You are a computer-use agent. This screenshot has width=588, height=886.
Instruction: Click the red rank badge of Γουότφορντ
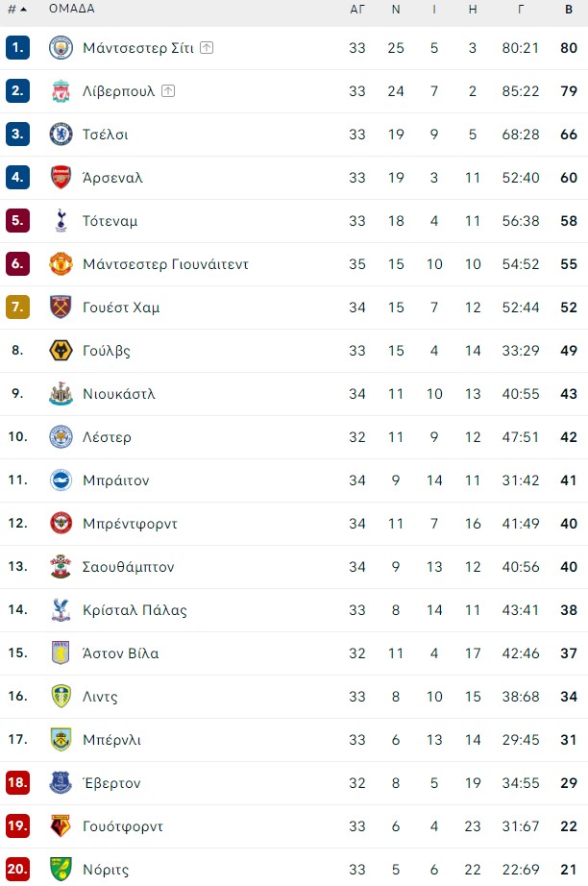(17, 826)
